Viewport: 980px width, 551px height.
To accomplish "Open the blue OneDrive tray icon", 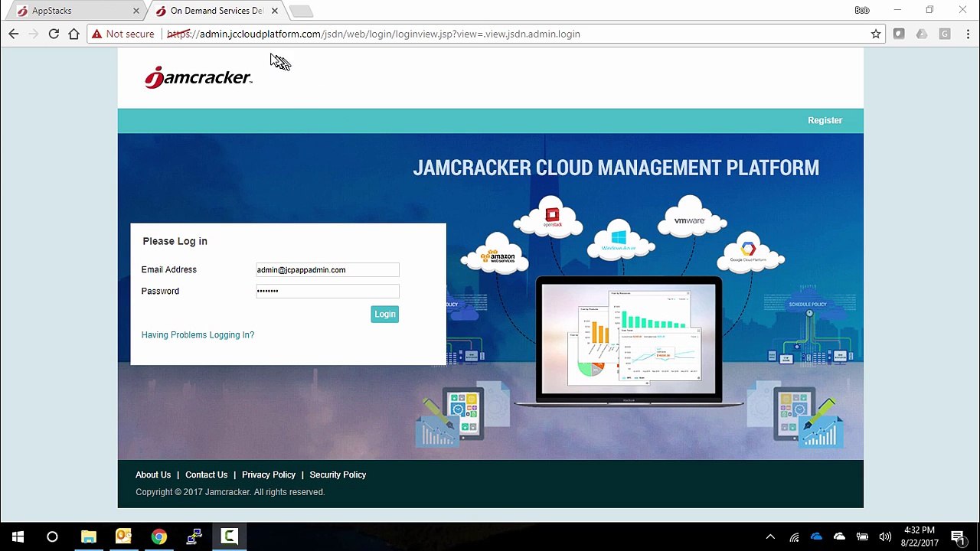I will (816, 537).
